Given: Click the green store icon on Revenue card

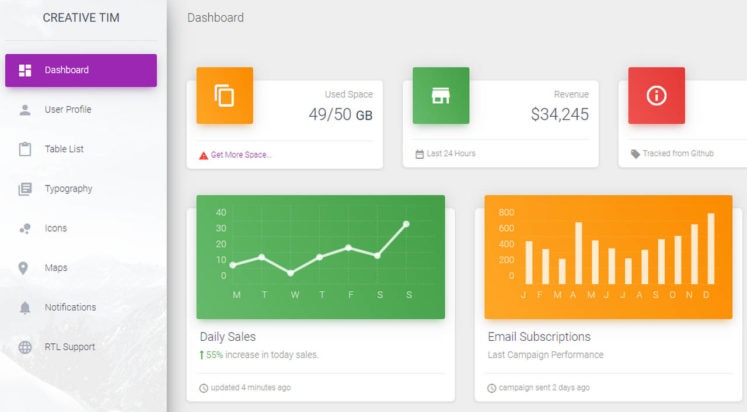Looking at the screenshot, I should [440, 96].
